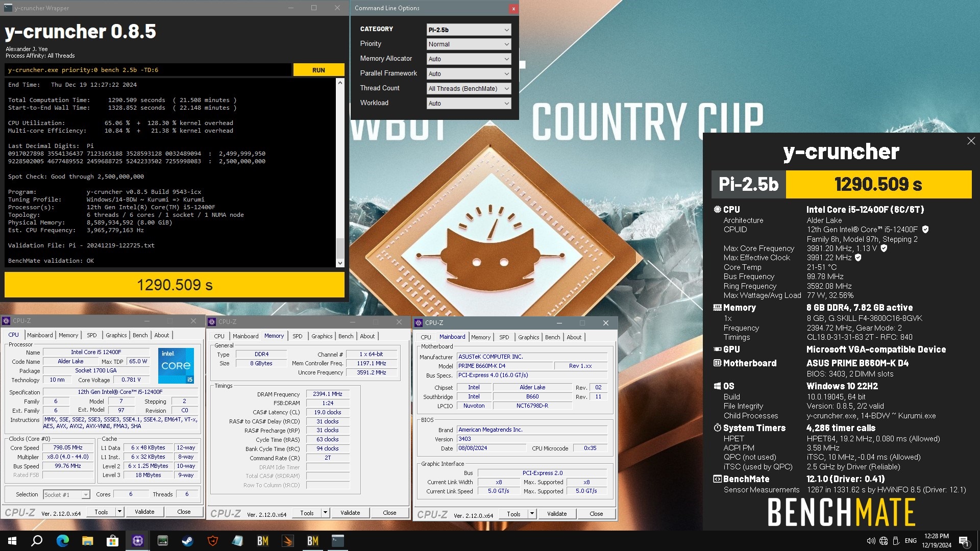Click Tools button in CPU-Z Mainboard window
Viewport: 980px width, 551px height.
pyautogui.click(x=513, y=514)
